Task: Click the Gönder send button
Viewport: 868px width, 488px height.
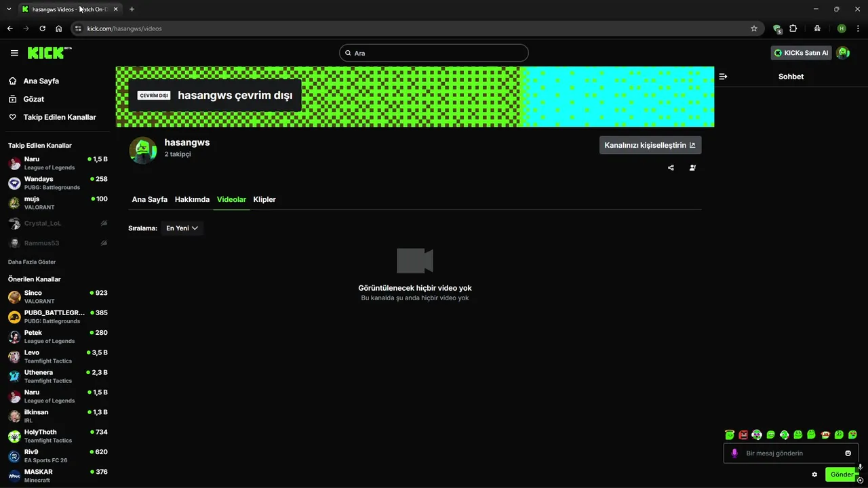Action: (842, 474)
